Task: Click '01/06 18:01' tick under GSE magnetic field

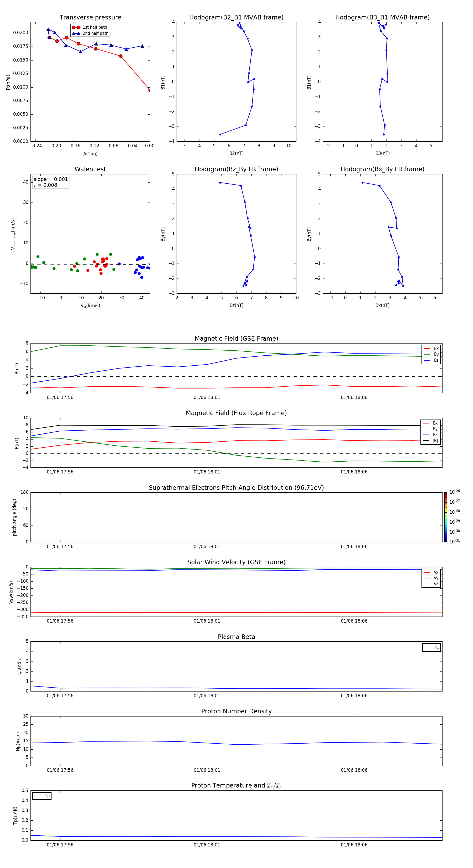Action: [x=207, y=398]
